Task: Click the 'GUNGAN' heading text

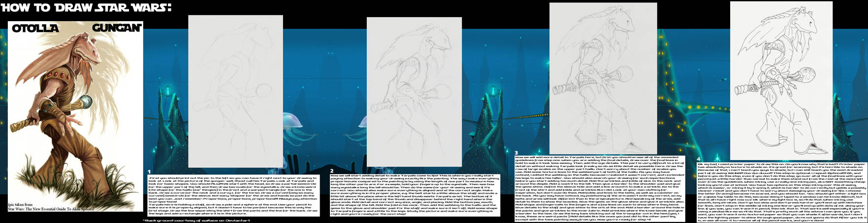Action: [117, 28]
